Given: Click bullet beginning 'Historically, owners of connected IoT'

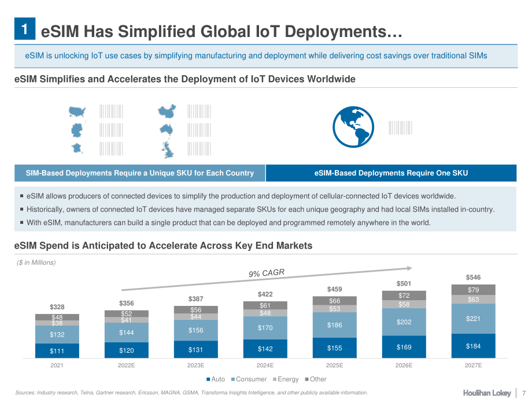Looking at the screenshot, I should click(261, 209).
